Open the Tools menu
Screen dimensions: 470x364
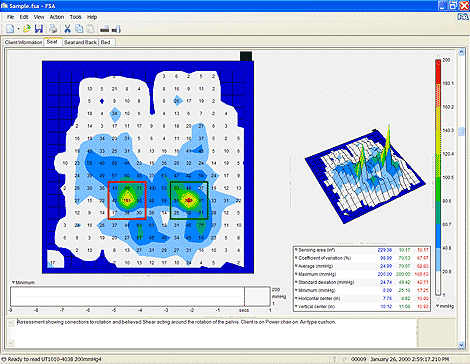click(76, 17)
